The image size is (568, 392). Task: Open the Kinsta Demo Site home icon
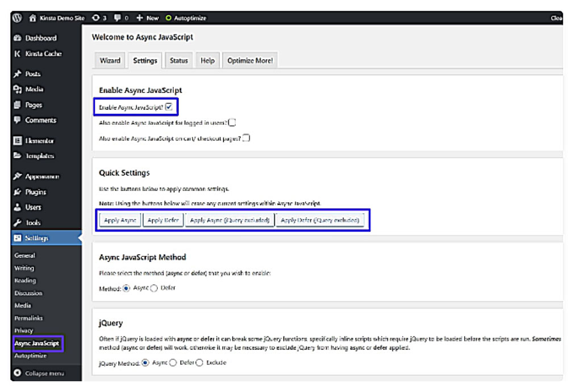[x=32, y=18]
